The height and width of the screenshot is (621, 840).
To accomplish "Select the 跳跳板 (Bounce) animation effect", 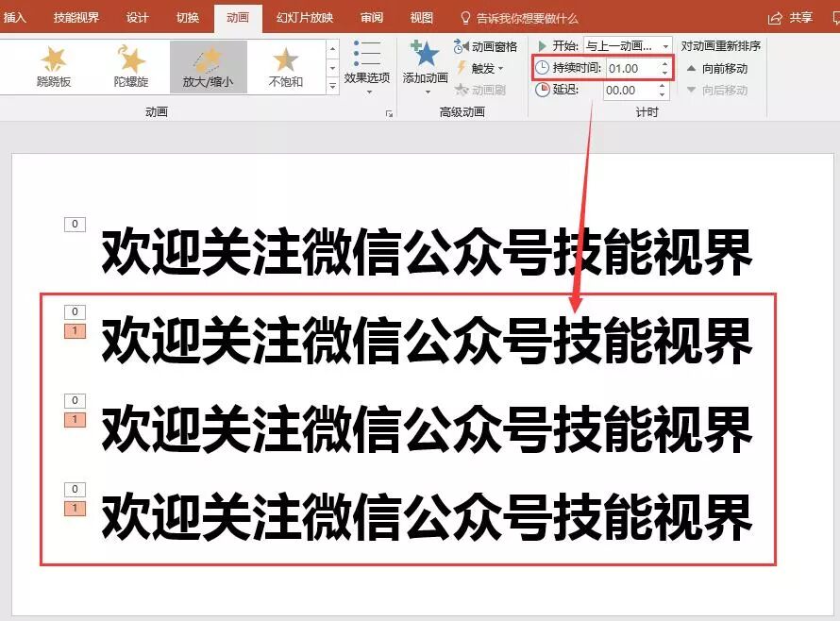I will (x=55, y=66).
